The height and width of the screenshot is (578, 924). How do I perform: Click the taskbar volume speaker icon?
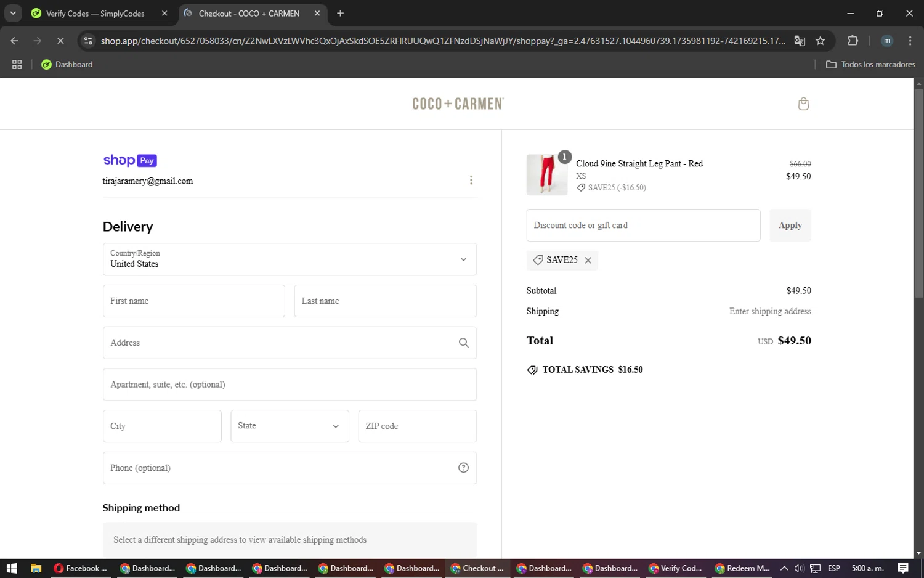coord(799,568)
